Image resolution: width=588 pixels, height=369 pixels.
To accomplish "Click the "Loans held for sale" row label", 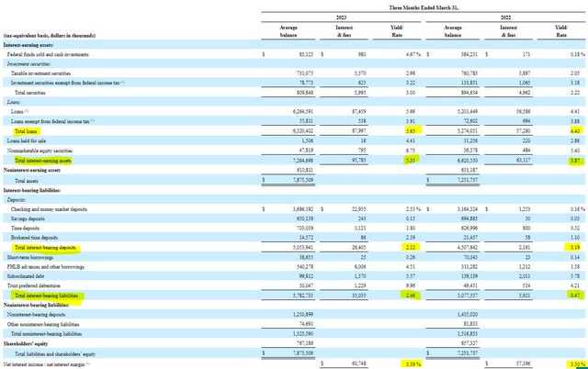I will [27, 140].
